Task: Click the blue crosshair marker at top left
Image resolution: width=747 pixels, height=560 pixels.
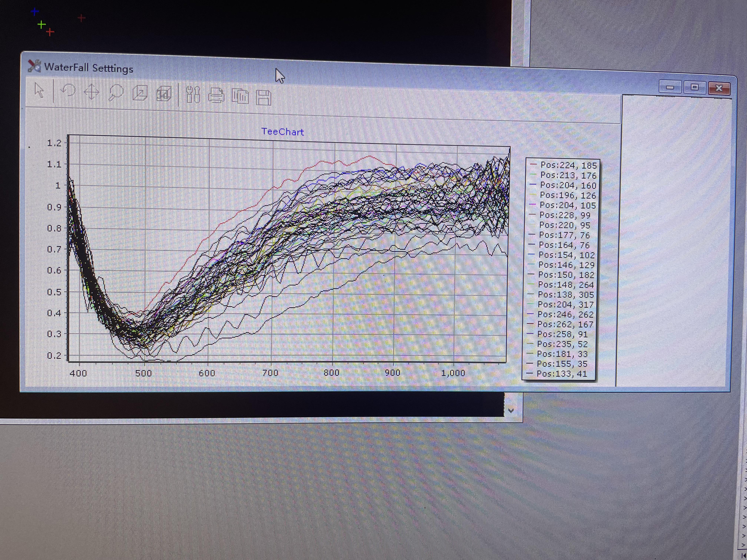Action: 35,12
